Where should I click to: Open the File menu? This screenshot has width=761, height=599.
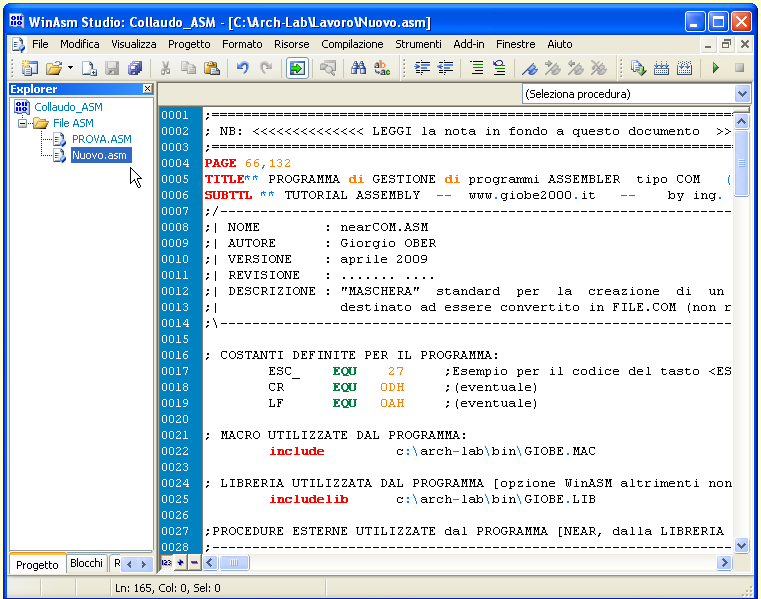[x=40, y=44]
